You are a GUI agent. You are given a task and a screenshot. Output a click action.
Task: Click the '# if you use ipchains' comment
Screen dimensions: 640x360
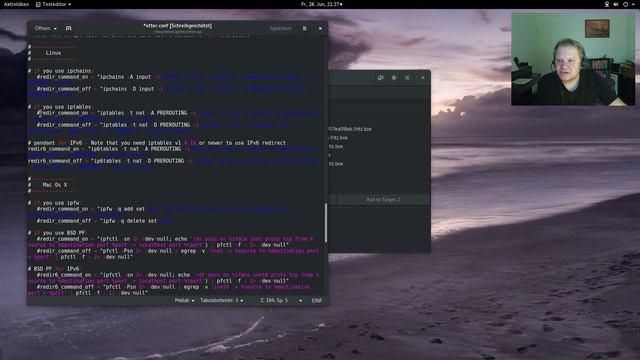click(x=60, y=71)
